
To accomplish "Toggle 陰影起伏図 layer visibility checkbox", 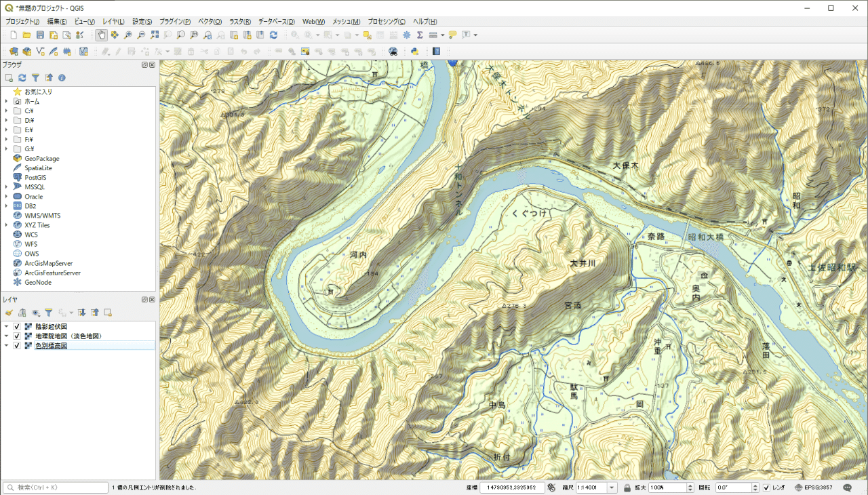I will (16, 326).
